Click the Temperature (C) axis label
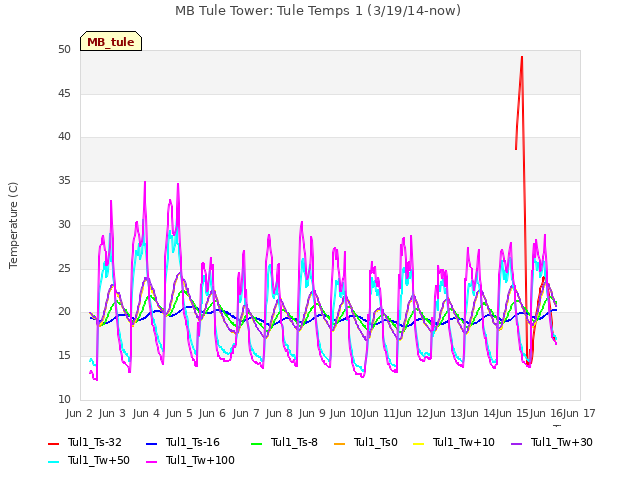640x480 pixels. pyautogui.click(x=13, y=225)
